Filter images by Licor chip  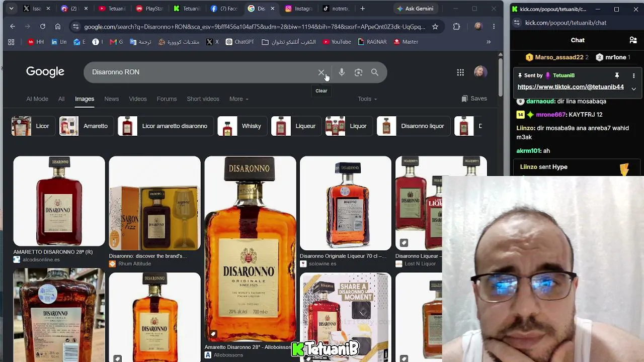pyautogui.click(x=32, y=126)
